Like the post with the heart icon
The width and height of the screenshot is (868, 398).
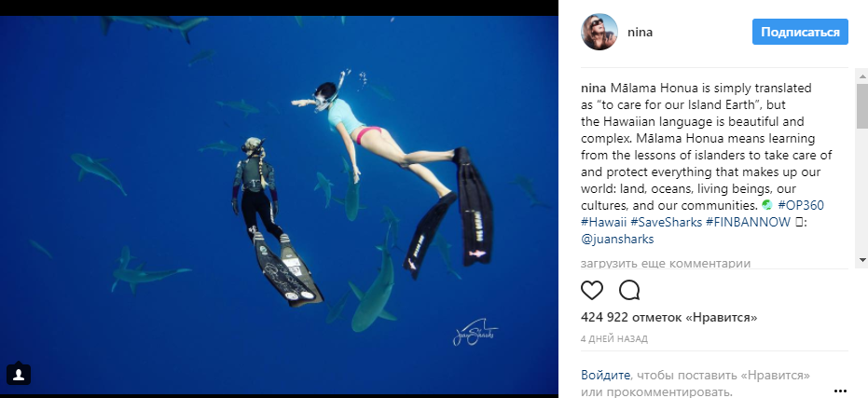click(x=592, y=290)
